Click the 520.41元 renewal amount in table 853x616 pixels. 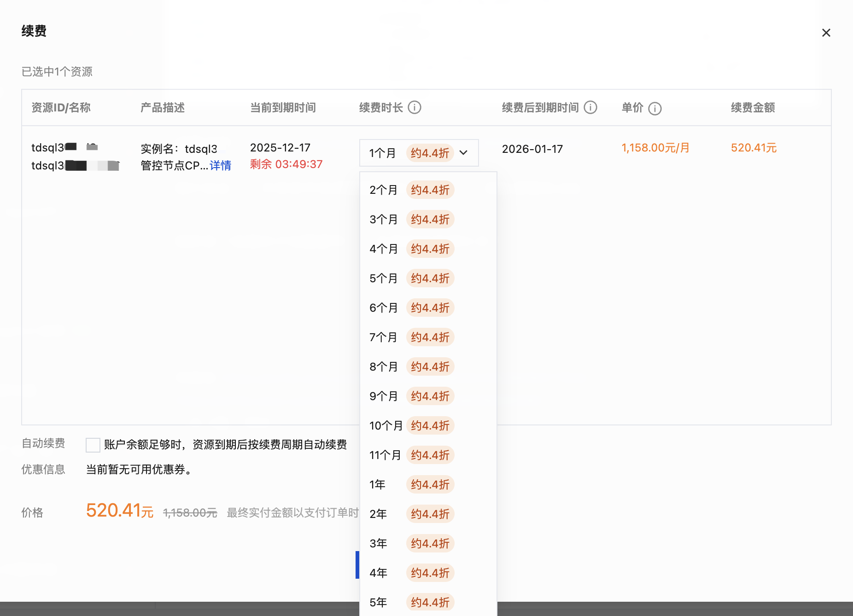click(754, 148)
